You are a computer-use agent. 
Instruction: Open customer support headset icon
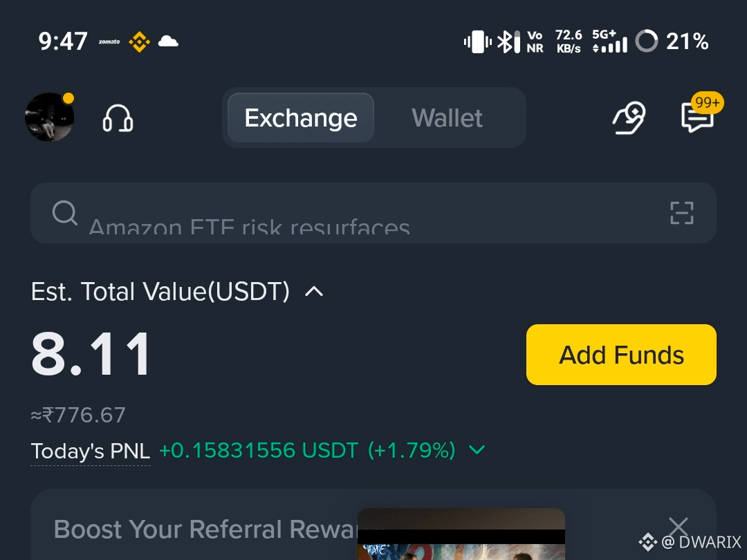coord(118,118)
